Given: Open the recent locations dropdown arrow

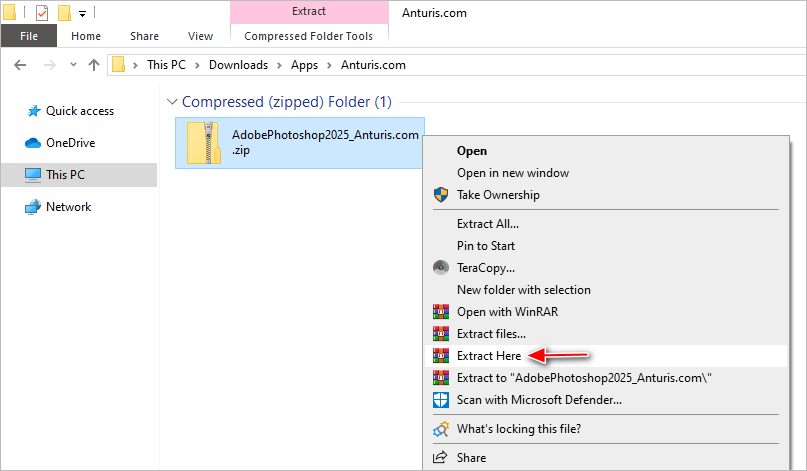Looking at the screenshot, I should coord(72,65).
